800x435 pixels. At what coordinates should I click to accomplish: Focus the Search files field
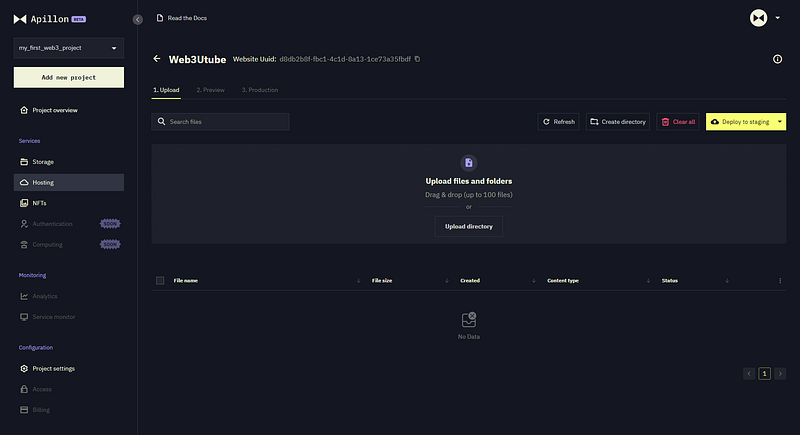tap(220, 122)
